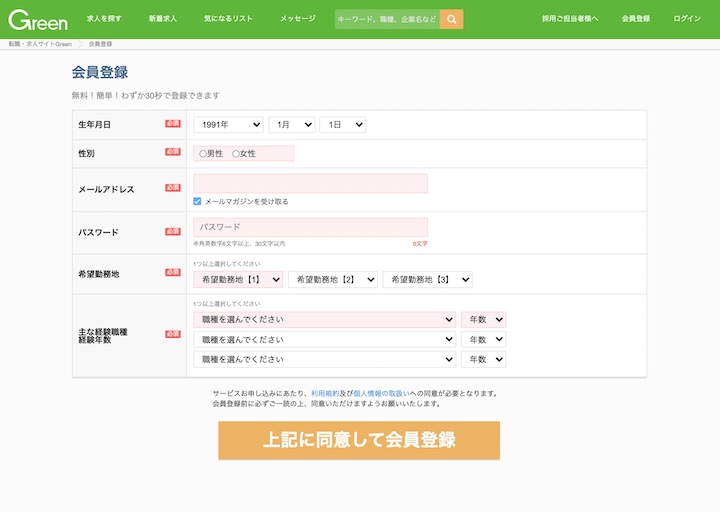Select the 男性 radio button
Viewport: 720px width, 512px height.
(203, 154)
